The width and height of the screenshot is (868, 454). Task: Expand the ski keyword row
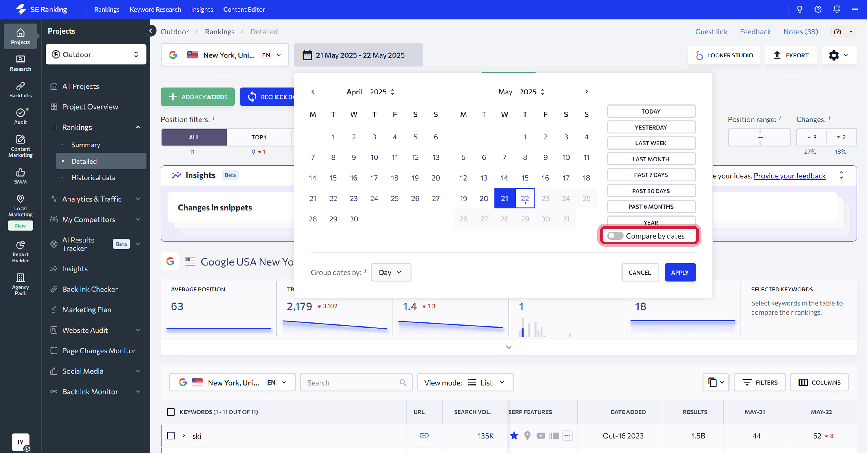(184, 436)
